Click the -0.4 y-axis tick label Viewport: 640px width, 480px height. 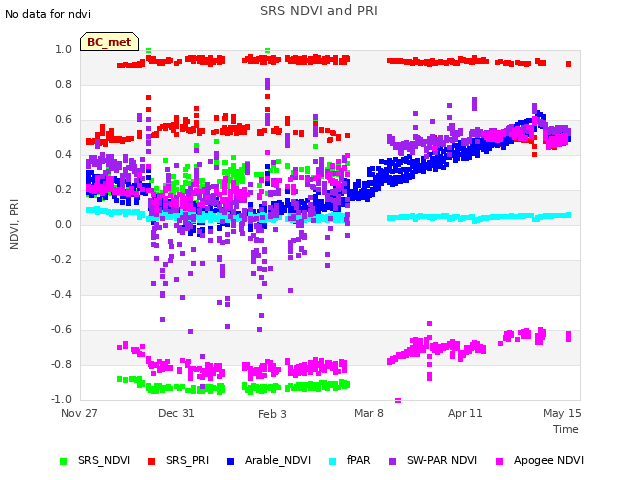tap(61, 295)
